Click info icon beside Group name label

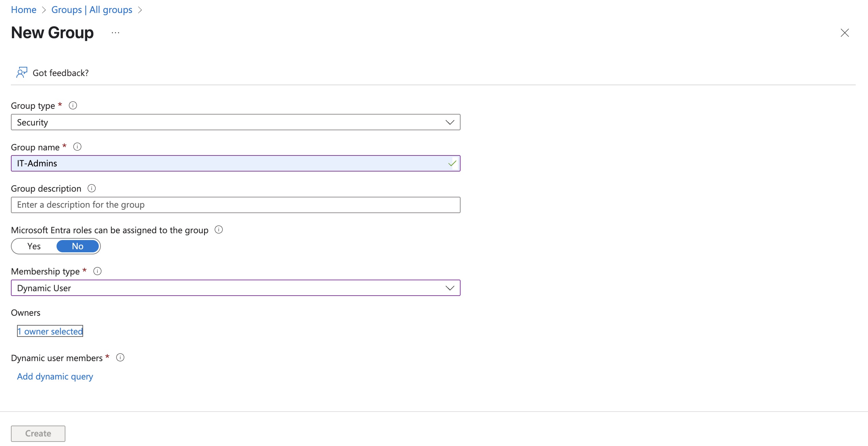pyautogui.click(x=77, y=147)
